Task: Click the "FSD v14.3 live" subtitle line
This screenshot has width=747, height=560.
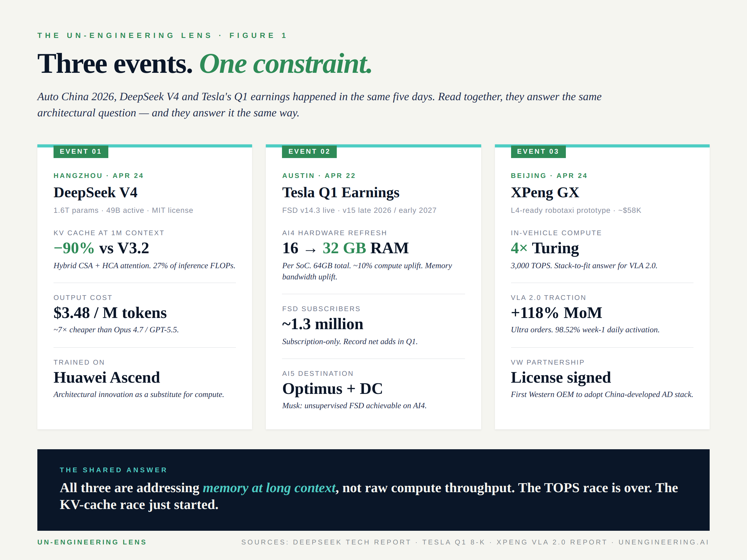Action: (x=359, y=210)
